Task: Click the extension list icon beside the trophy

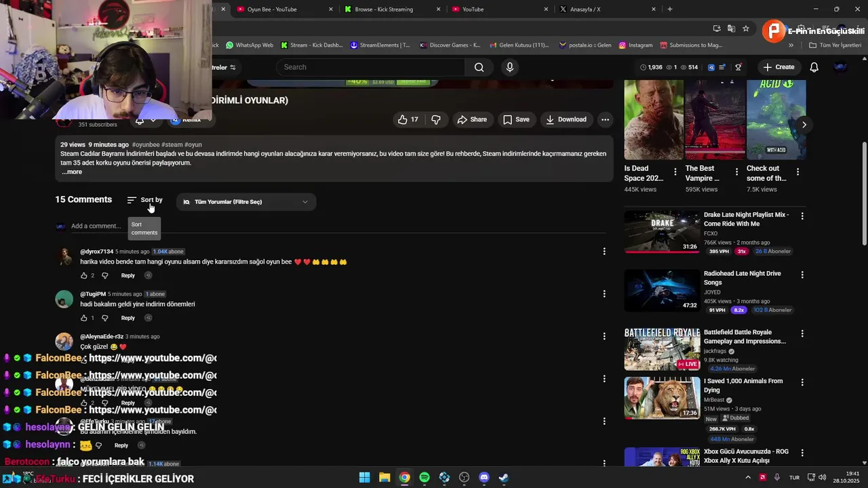Action: (x=723, y=67)
